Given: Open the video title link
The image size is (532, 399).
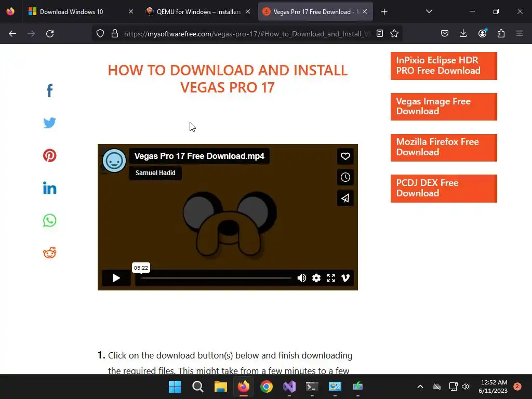Looking at the screenshot, I should pos(199,156).
